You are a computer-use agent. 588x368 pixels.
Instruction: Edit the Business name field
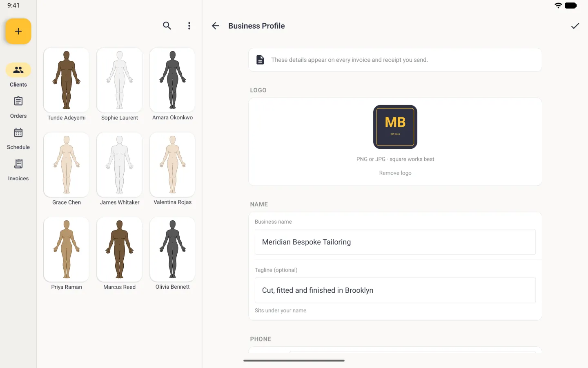pyautogui.click(x=395, y=242)
